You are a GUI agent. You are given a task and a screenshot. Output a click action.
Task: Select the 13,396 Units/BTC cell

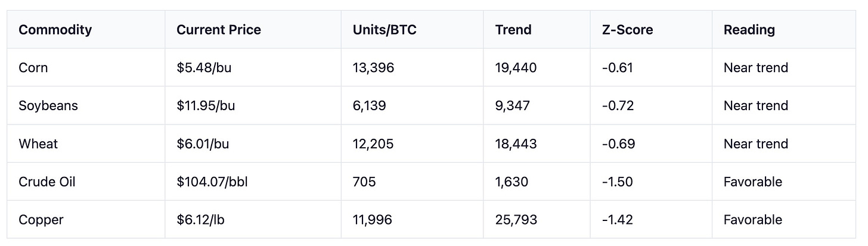(x=373, y=68)
